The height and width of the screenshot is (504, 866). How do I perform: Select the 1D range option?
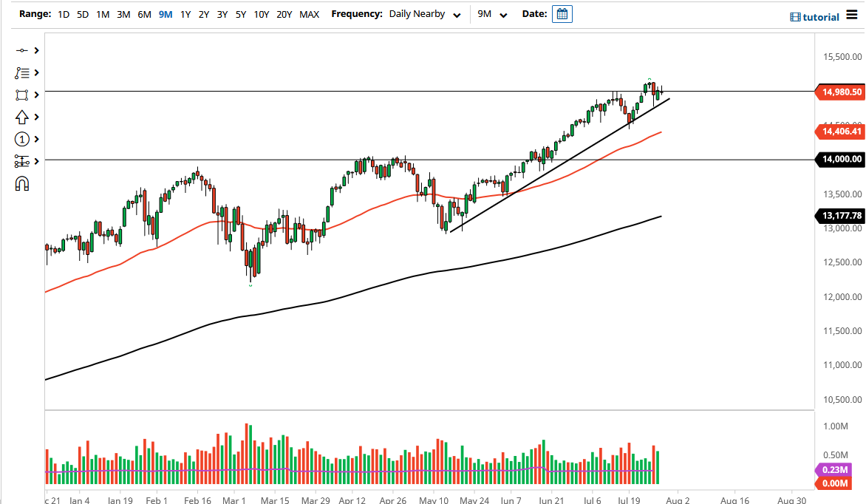63,13
